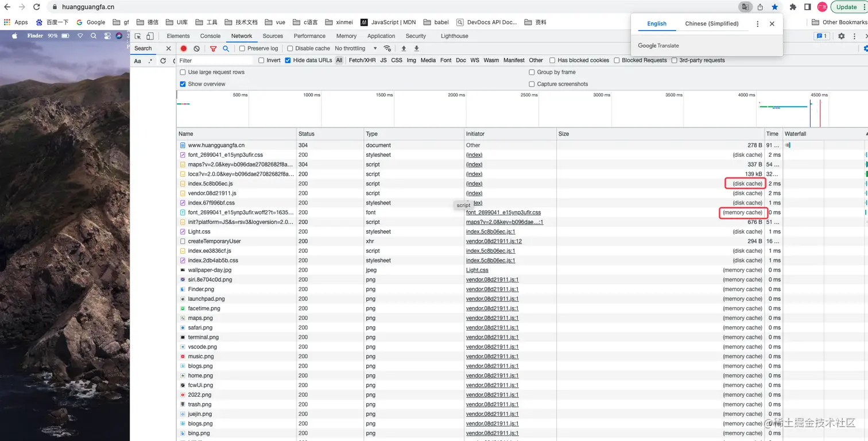The height and width of the screenshot is (441, 868).
Task: Enable Capture screenshots
Action: (x=532, y=84)
